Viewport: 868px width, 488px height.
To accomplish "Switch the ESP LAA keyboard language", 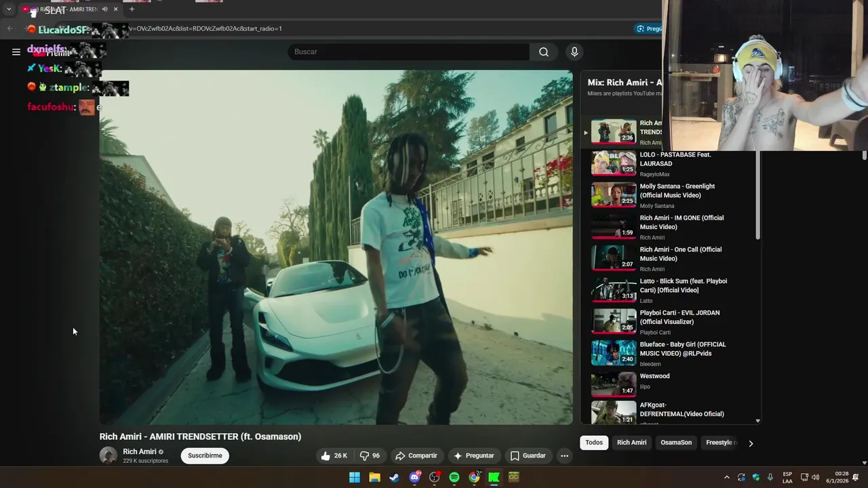I will (787, 477).
